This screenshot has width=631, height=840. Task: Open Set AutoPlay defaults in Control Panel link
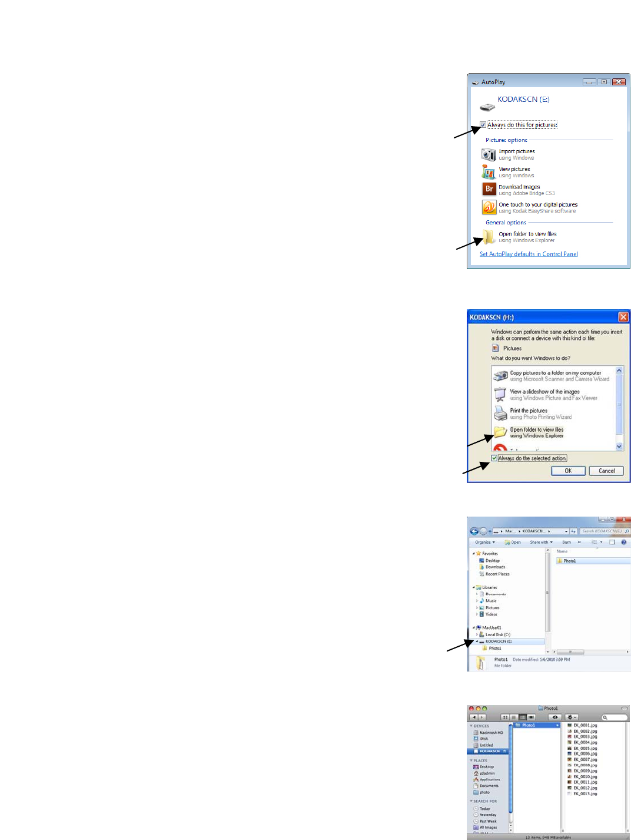coord(529,254)
